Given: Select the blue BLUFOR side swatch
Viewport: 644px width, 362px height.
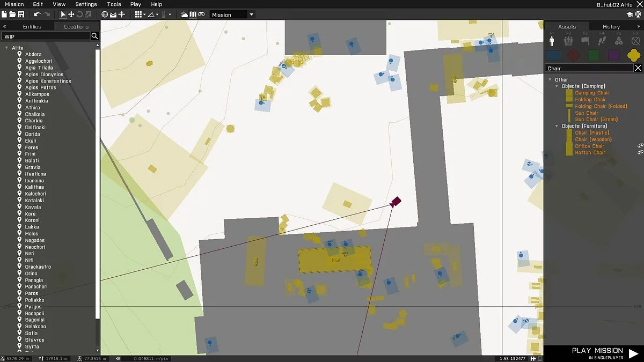Looking at the screenshot, I should pos(553,55).
